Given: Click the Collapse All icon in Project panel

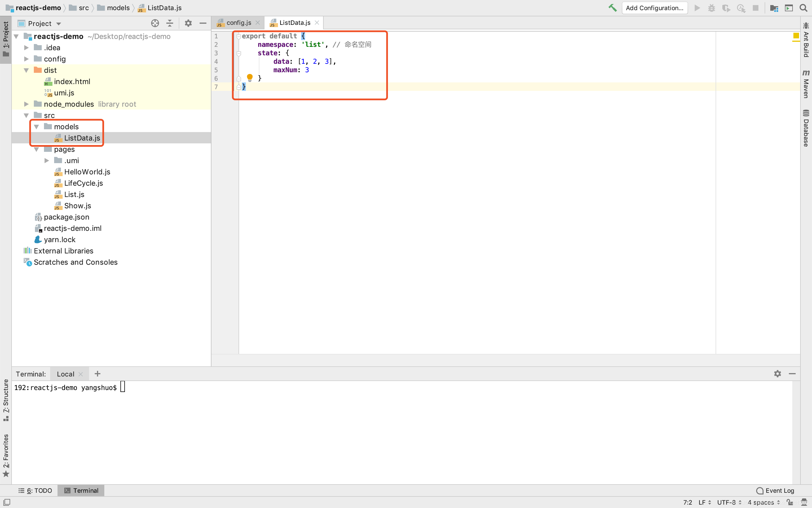Looking at the screenshot, I should click(x=170, y=23).
